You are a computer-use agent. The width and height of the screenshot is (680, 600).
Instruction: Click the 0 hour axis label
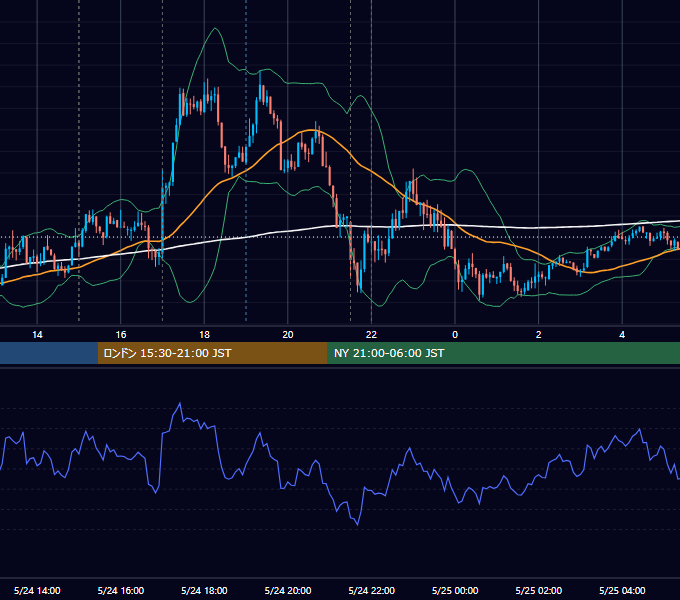click(455, 335)
